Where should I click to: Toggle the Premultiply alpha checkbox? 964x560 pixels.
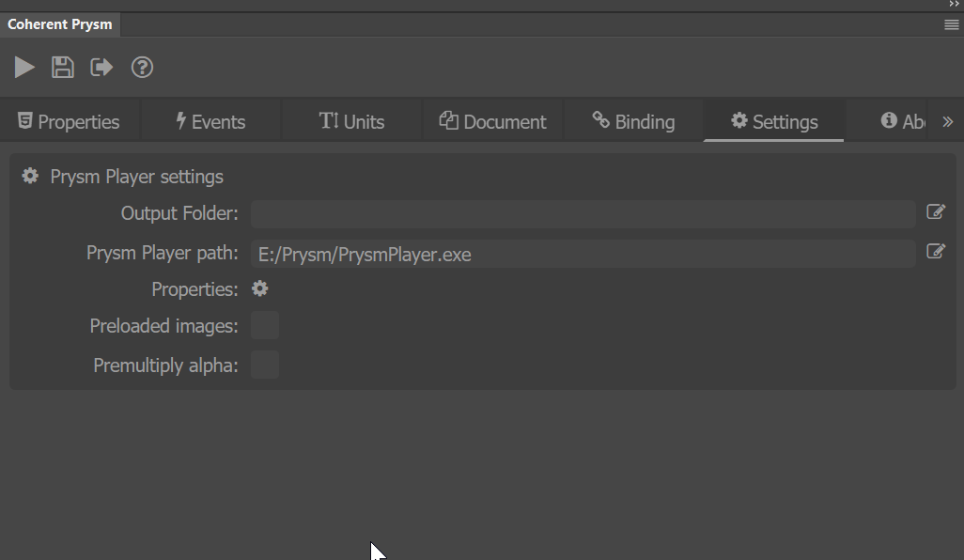coord(265,366)
